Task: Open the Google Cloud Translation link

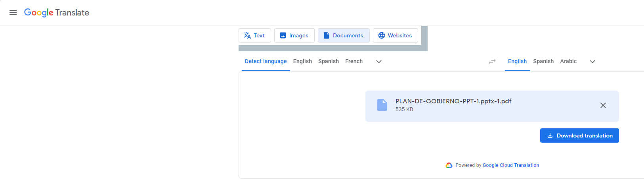Action: pyautogui.click(x=511, y=165)
